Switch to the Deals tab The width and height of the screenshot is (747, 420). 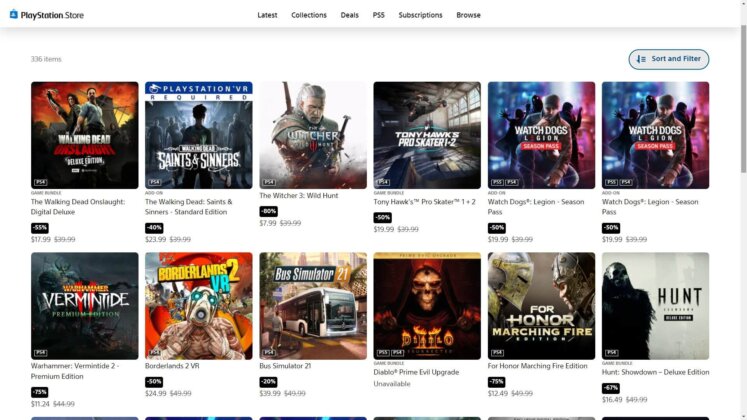coord(349,15)
